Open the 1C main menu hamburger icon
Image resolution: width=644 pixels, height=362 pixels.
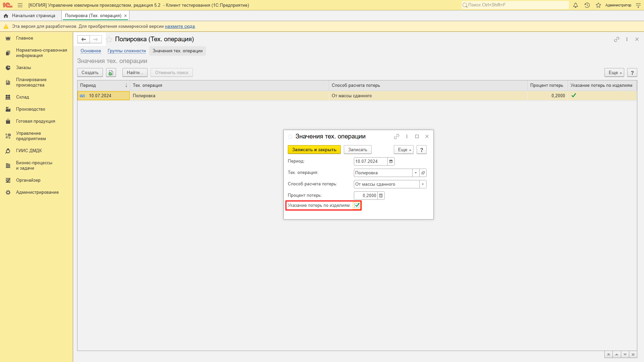click(x=20, y=5)
